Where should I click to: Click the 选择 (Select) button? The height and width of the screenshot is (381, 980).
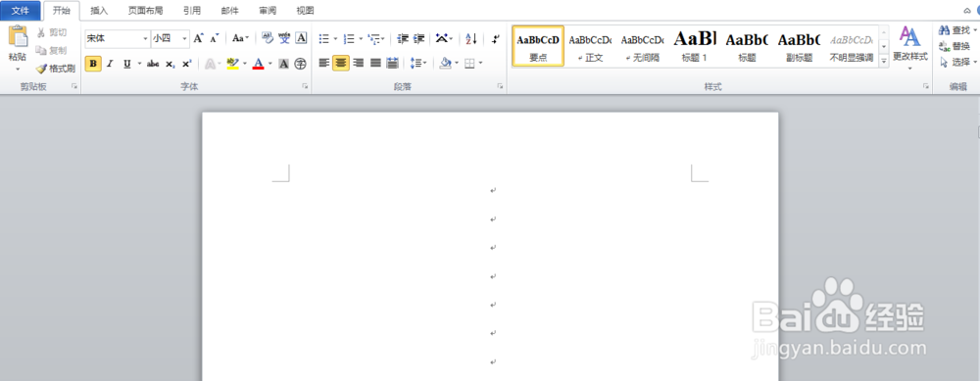point(957,62)
